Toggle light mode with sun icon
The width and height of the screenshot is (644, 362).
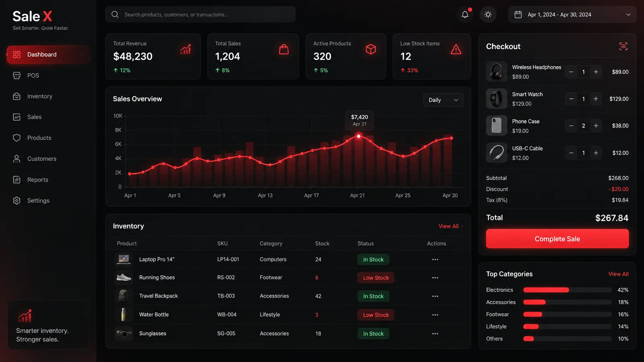pos(488,14)
